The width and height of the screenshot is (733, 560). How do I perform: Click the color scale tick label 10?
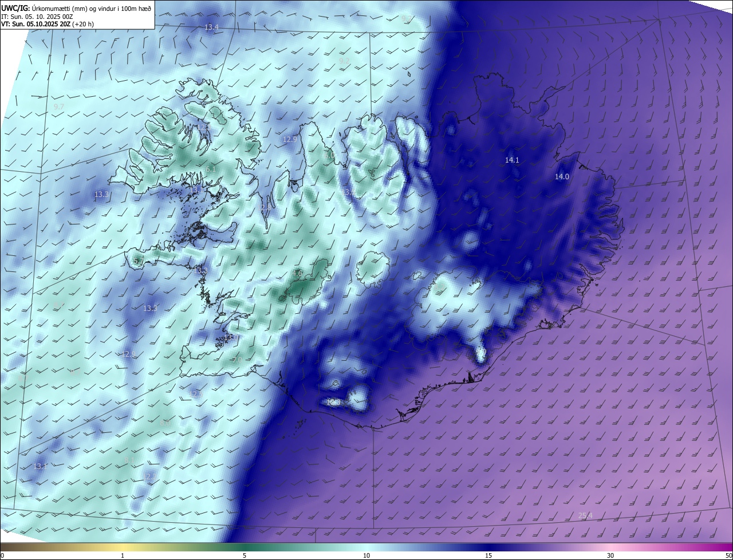366,555
